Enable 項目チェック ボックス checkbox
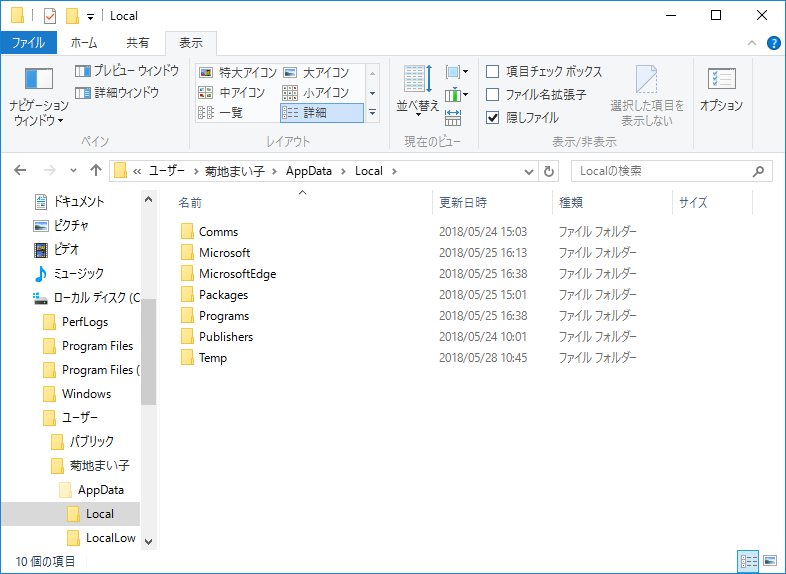786x574 pixels. [493, 72]
